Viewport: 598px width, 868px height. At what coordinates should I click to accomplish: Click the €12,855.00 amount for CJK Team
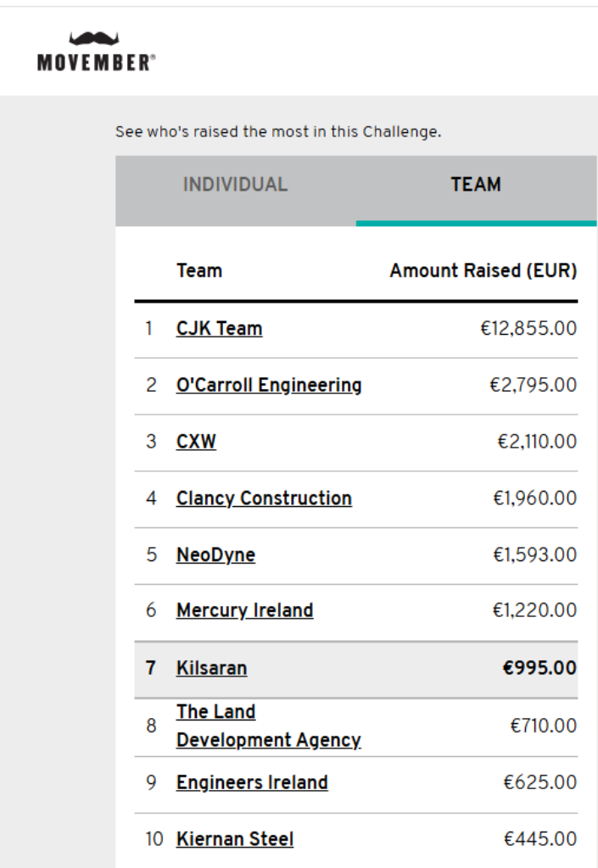tap(528, 329)
